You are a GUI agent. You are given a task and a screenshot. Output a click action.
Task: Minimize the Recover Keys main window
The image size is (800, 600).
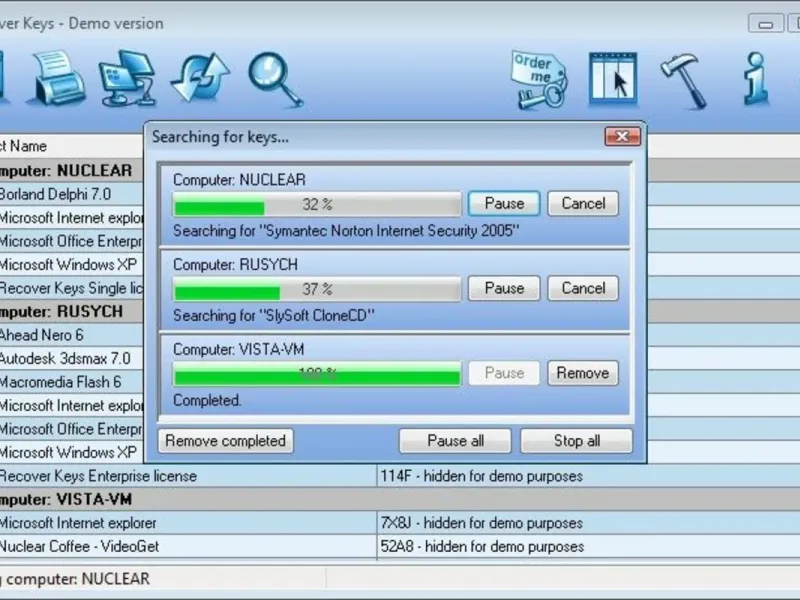tap(765, 23)
